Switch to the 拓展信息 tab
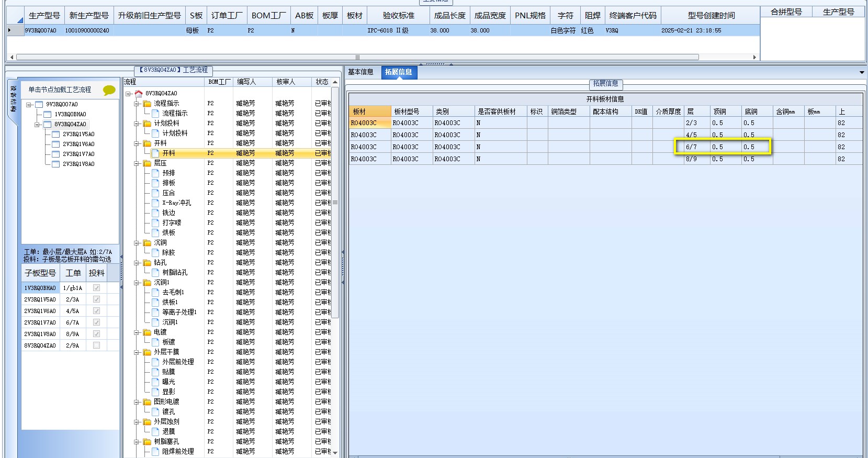Image resolution: width=868 pixels, height=458 pixels. pos(399,72)
